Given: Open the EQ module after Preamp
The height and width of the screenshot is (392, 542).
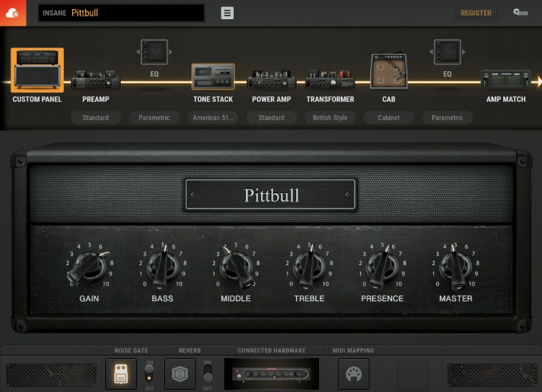Looking at the screenshot, I should (x=154, y=53).
